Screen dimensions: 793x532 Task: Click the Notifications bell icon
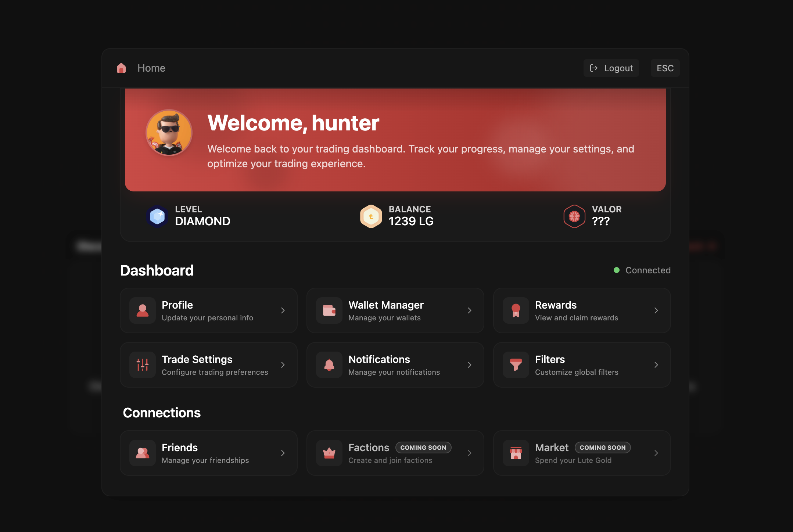[329, 365]
